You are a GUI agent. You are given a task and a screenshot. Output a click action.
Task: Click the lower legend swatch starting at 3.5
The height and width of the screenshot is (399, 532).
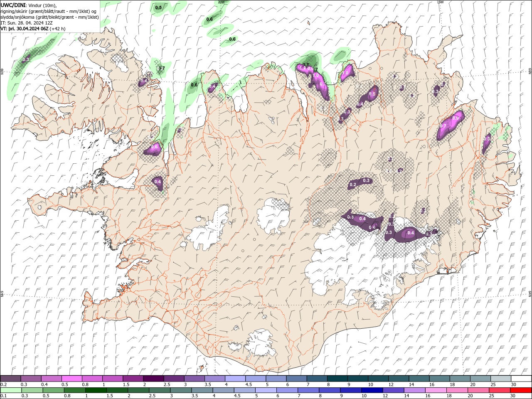pyautogui.click(x=202, y=390)
